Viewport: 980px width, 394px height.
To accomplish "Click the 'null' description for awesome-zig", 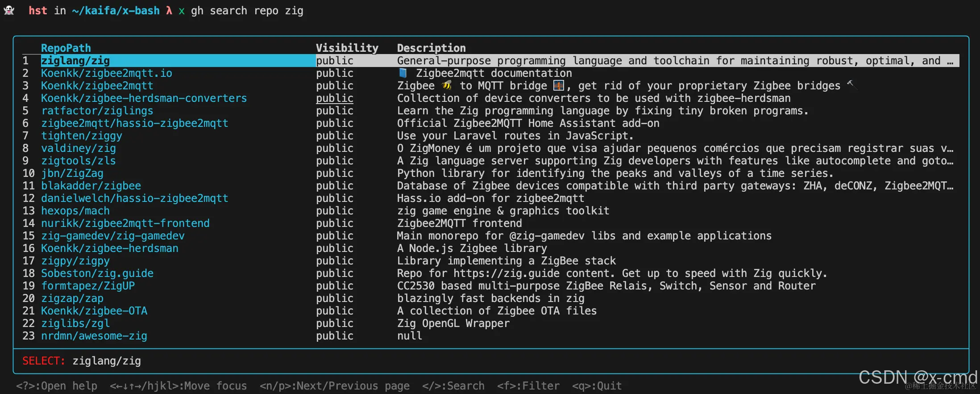I will pyautogui.click(x=410, y=336).
